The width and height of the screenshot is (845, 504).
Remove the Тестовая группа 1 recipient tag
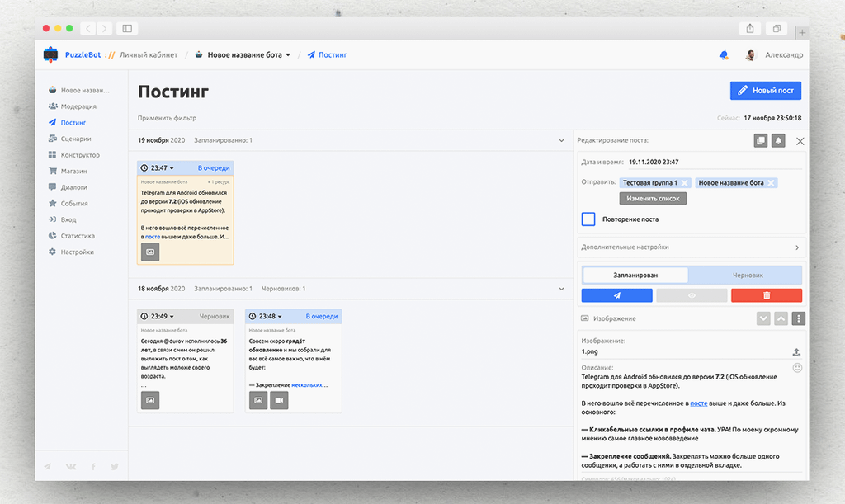click(x=684, y=183)
